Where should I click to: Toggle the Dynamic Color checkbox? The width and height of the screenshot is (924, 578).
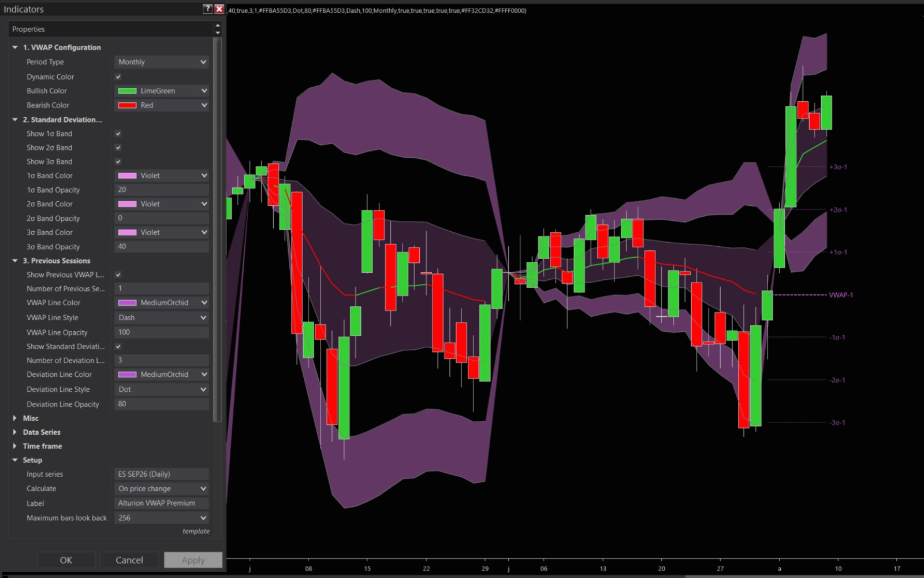pyautogui.click(x=118, y=77)
